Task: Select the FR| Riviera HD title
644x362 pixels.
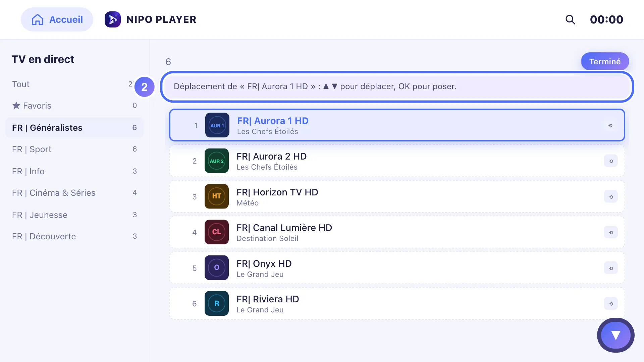Action: coord(268,299)
